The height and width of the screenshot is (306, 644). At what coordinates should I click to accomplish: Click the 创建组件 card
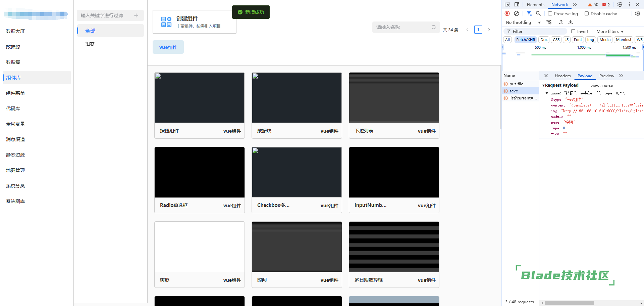pos(195,22)
